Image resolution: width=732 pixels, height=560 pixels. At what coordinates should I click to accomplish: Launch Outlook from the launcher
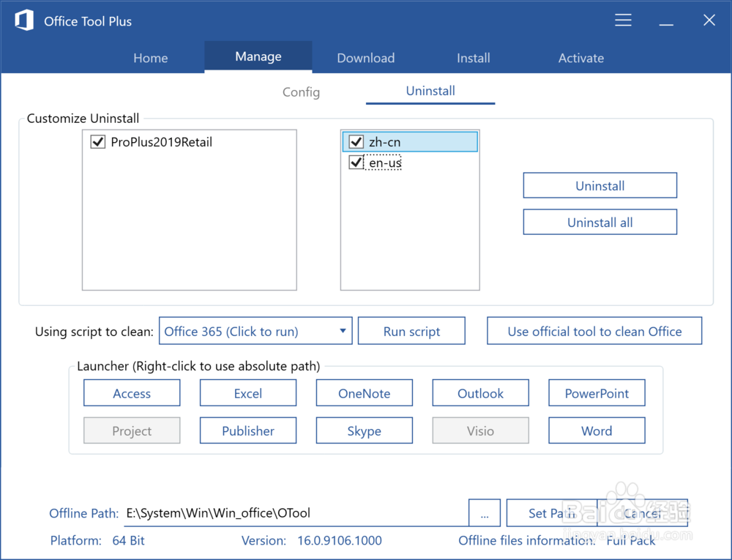[x=480, y=393]
